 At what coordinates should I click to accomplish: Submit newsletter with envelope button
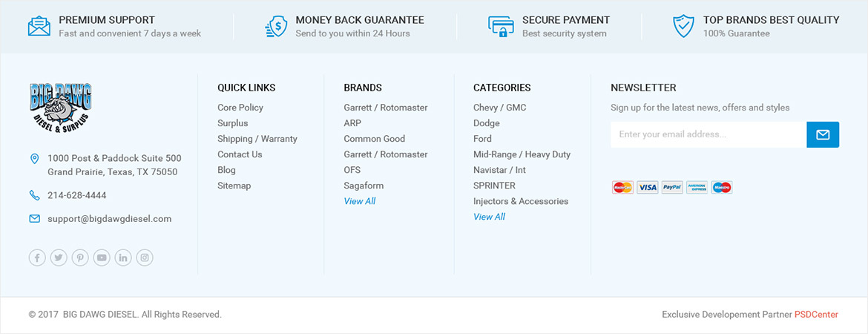[823, 134]
